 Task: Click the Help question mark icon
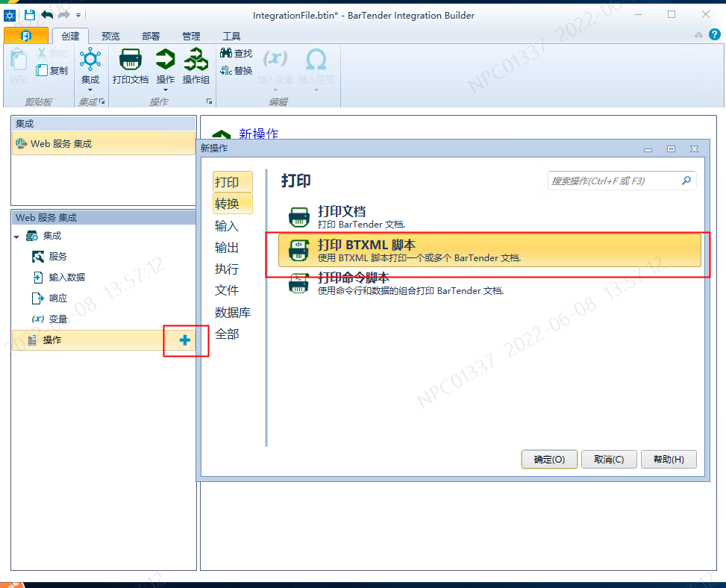click(715, 34)
